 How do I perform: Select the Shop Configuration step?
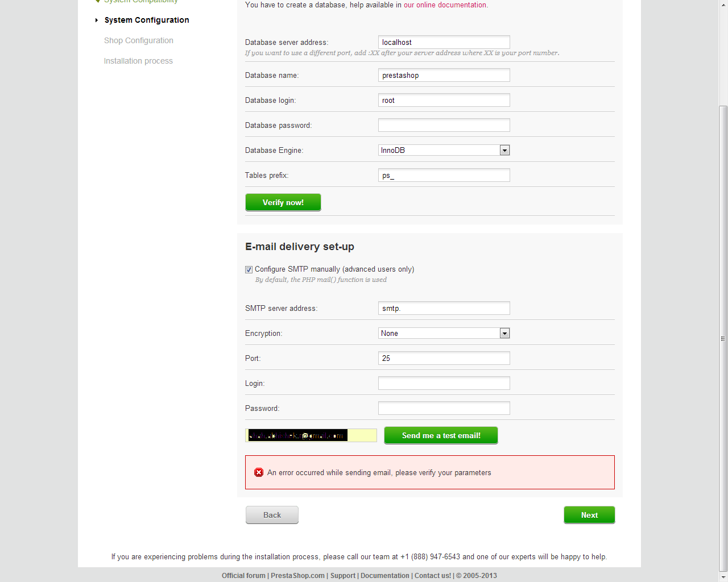(x=138, y=40)
